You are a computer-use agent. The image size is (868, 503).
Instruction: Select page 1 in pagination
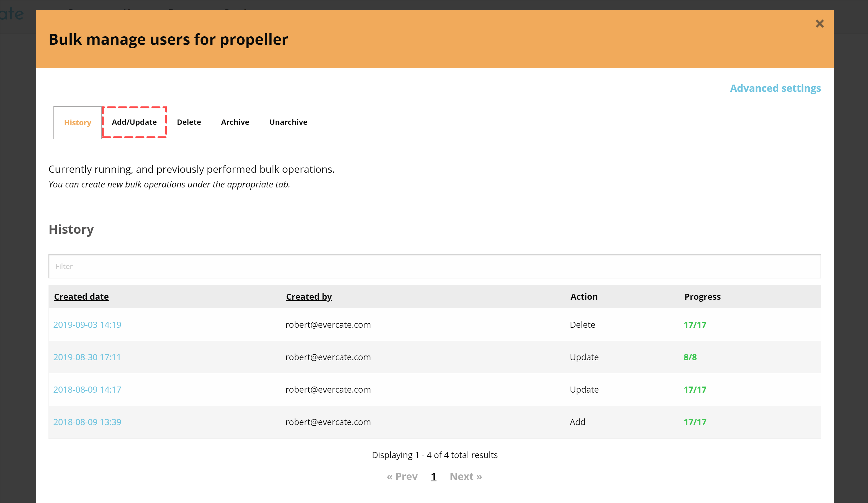pos(433,476)
